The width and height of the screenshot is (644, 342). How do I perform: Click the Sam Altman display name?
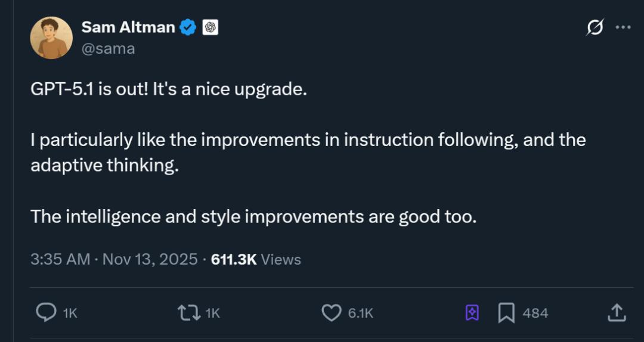[128, 27]
